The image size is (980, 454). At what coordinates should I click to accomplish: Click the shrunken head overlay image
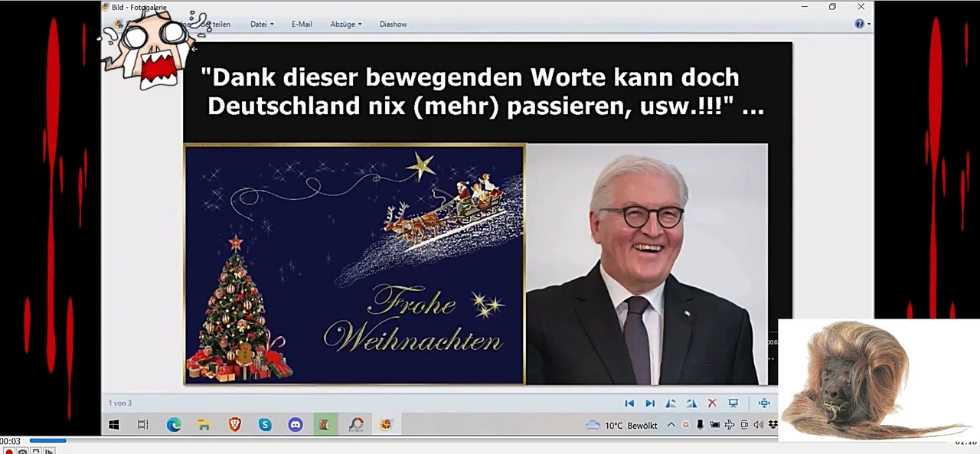pos(879,380)
